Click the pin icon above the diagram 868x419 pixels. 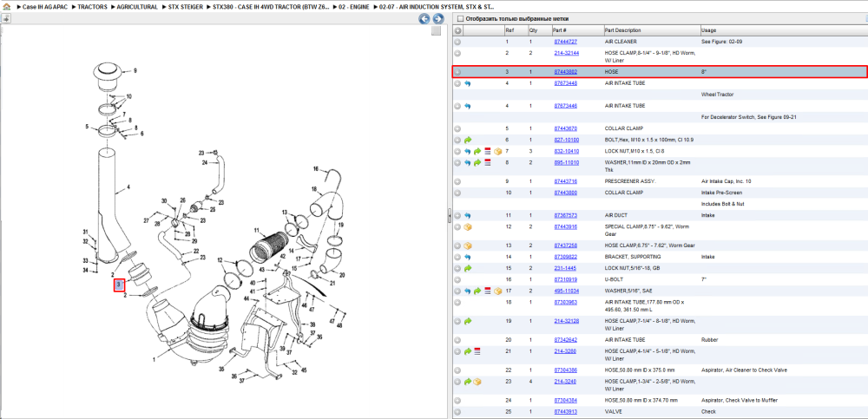[x=5, y=19]
